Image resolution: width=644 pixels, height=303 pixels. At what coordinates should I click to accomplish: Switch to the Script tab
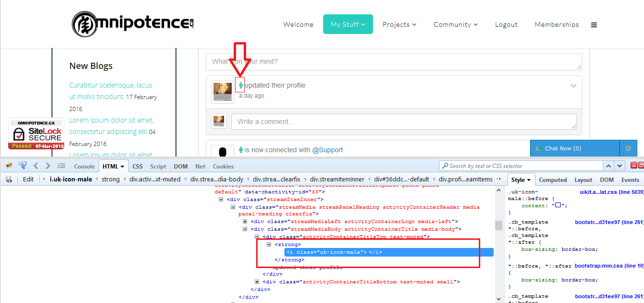click(x=158, y=167)
